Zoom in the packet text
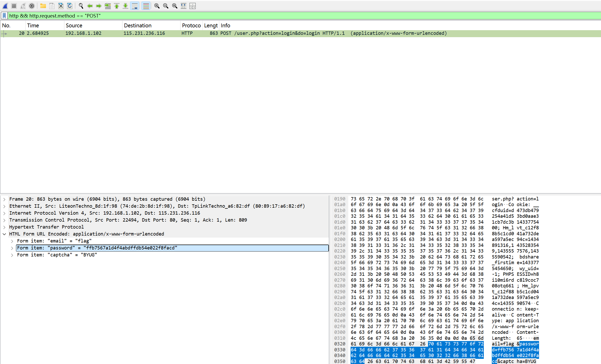The image size is (601, 364). click(x=157, y=6)
